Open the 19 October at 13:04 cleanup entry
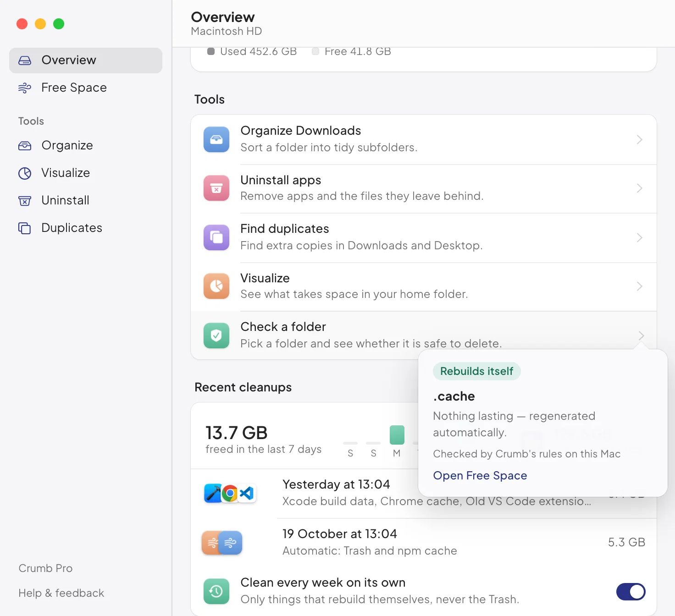 (424, 543)
